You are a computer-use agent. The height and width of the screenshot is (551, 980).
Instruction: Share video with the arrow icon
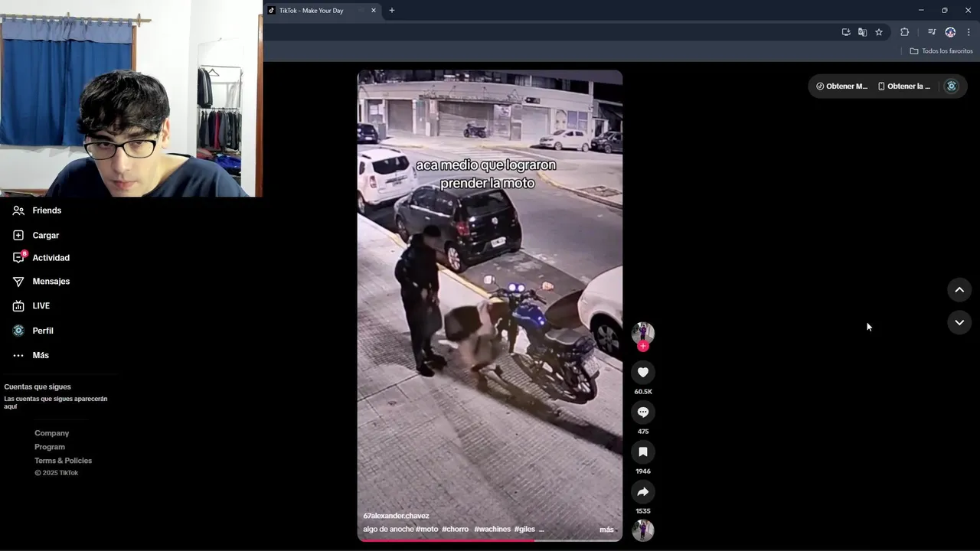coord(643,491)
